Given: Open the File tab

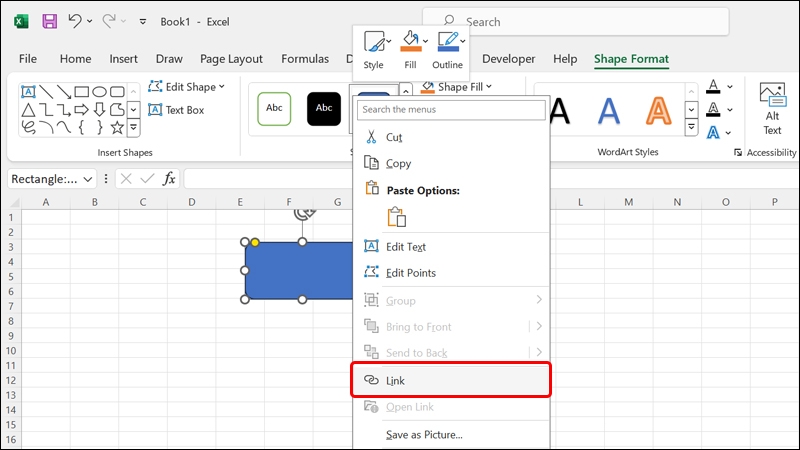Looking at the screenshot, I should [28, 59].
